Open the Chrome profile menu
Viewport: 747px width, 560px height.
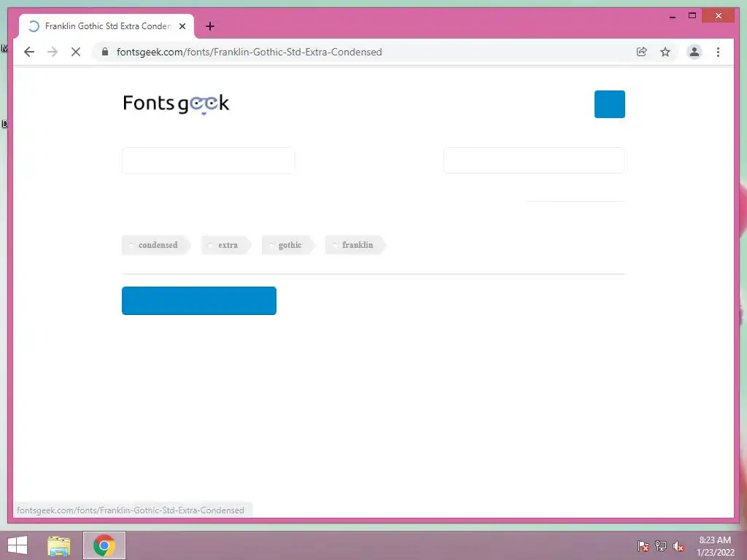(x=694, y=52)
